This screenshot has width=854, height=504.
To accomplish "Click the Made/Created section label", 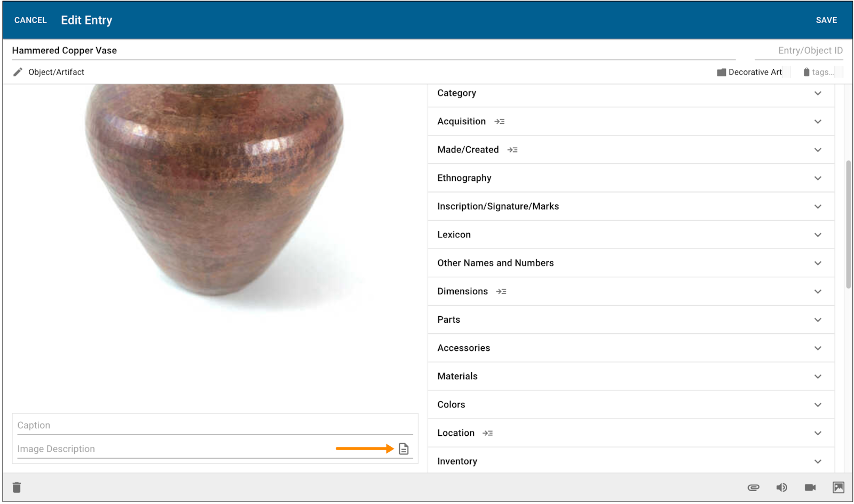I will [x=468, y=150].
